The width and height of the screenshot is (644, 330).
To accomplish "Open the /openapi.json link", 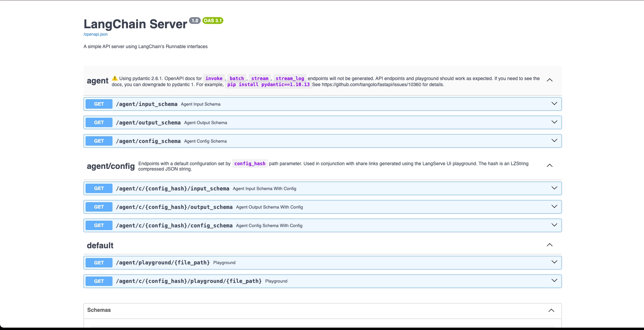I will [95, 34].
